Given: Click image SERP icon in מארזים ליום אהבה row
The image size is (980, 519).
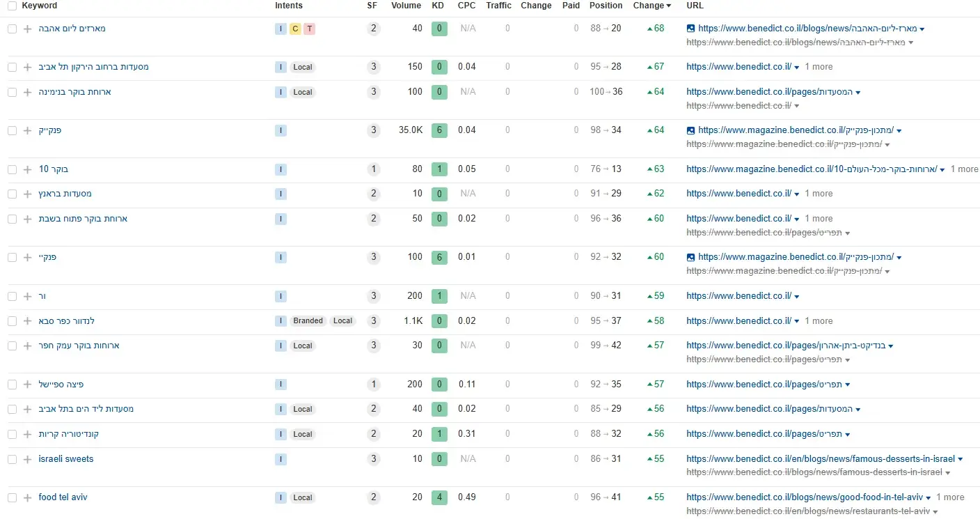Looking at the screenshot, I should tap(690, 29).
